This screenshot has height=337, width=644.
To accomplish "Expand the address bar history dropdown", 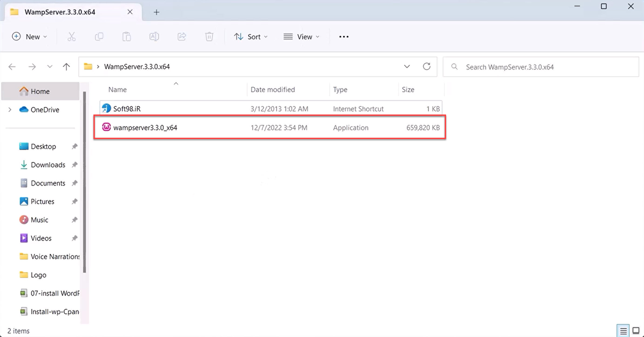I will [407, 66].
